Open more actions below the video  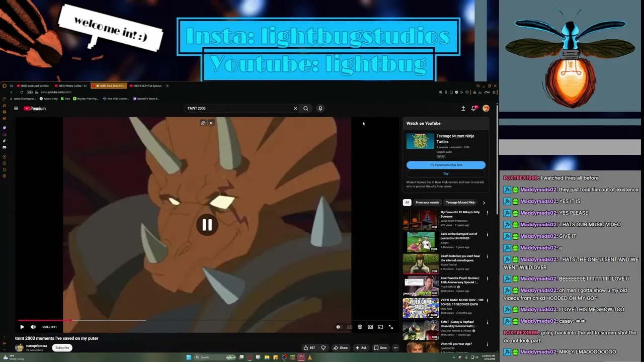395,347
